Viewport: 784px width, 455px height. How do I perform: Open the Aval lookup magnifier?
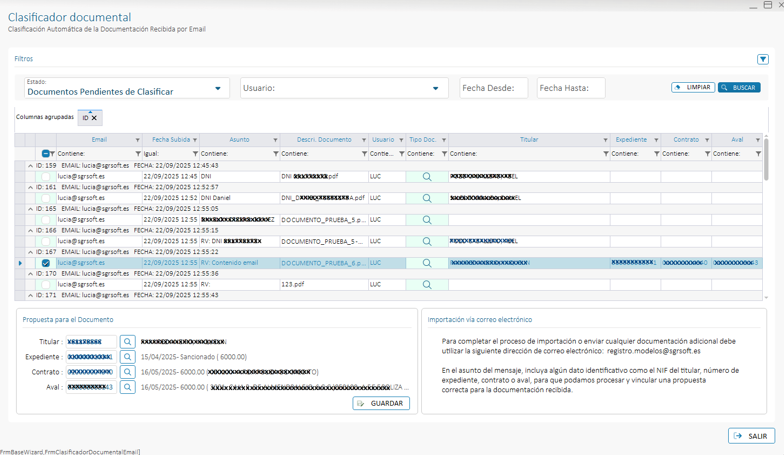pos(128,387)
